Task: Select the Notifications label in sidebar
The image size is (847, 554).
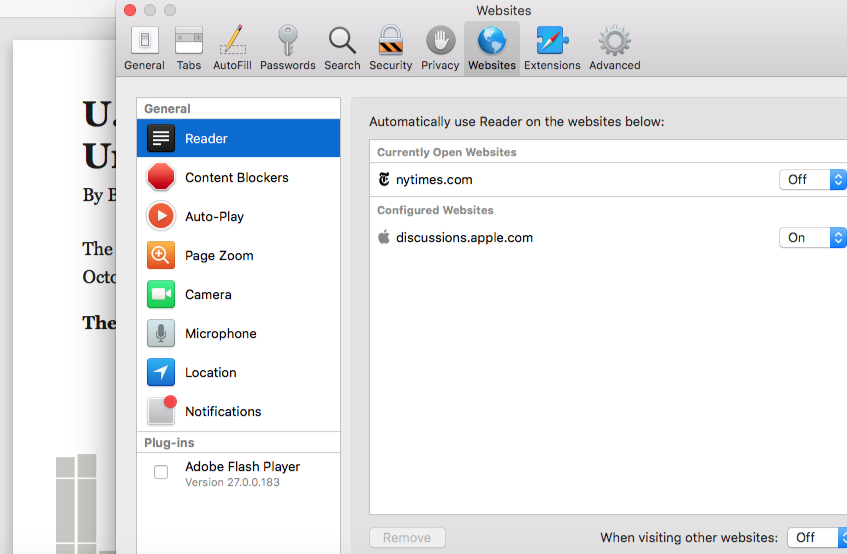Action: coord(223,411)
